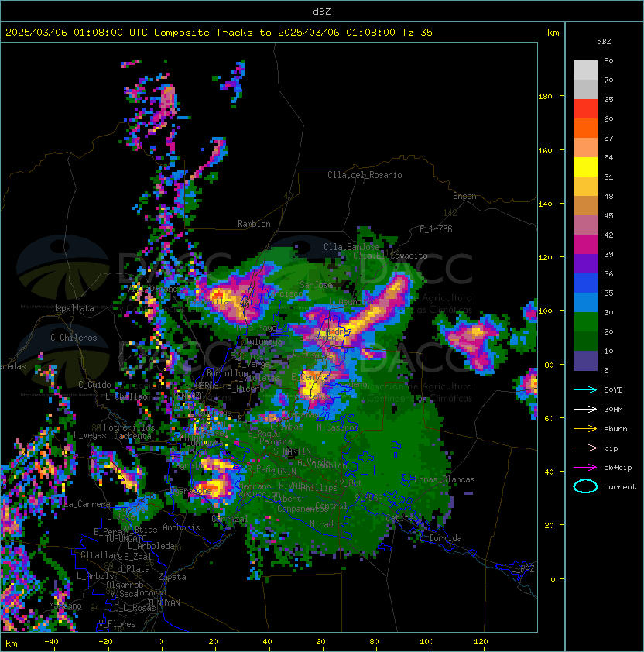
Task: Click legend value 36
Action: click(x=608, y=273)
